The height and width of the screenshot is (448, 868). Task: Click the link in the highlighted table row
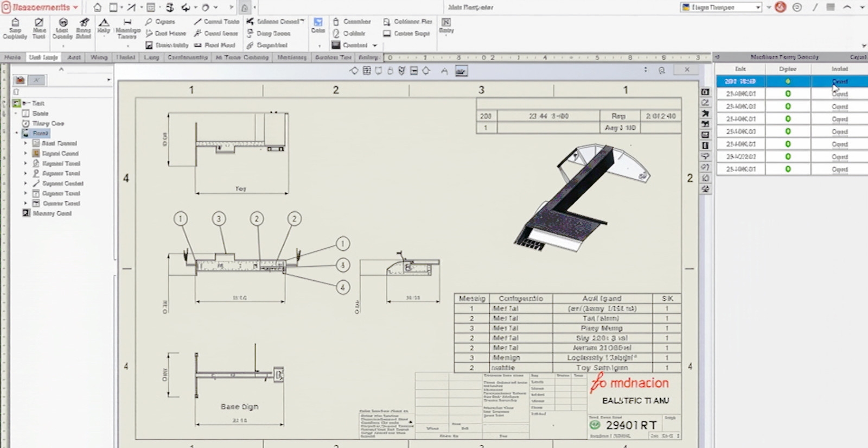pos(839,81)
